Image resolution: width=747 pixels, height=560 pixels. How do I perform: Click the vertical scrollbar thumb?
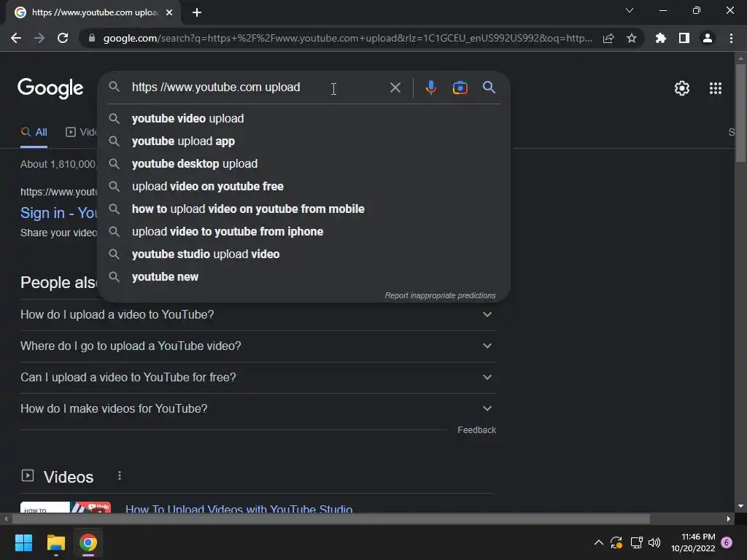point(740,113)
